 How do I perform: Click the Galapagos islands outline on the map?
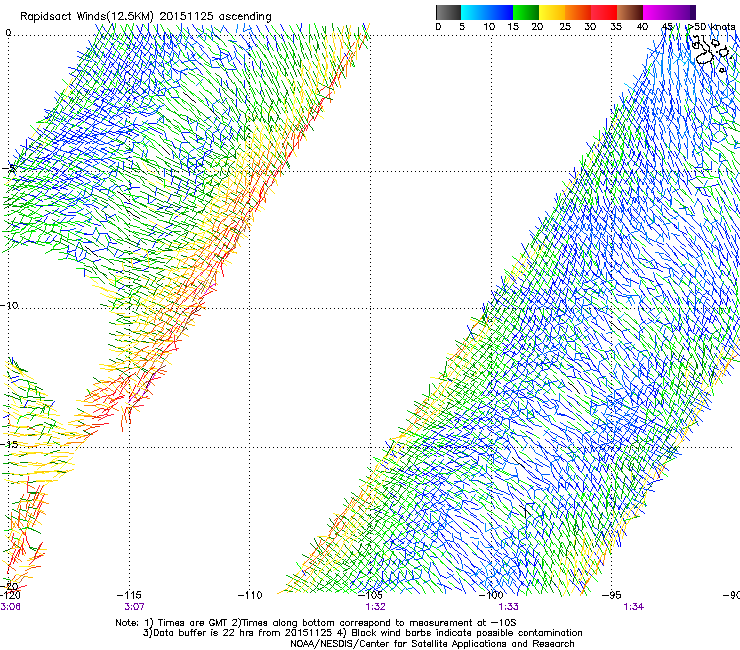tap(712, 53)
